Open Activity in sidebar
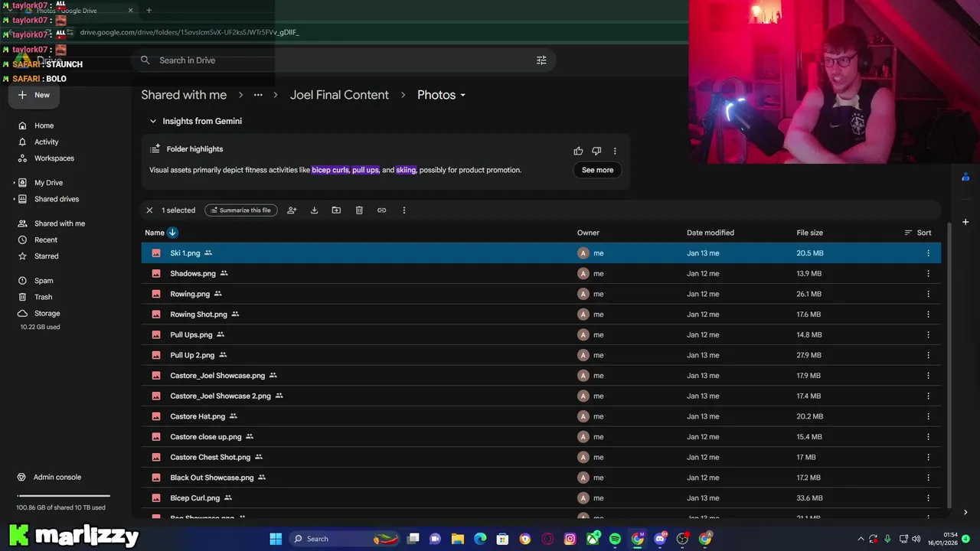The image size is (980, 551). 46,142
